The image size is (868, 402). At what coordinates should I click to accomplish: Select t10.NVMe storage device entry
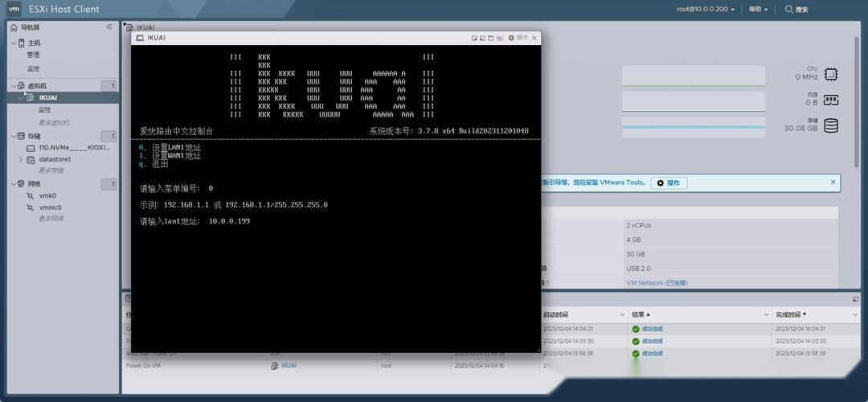[75, 148]
